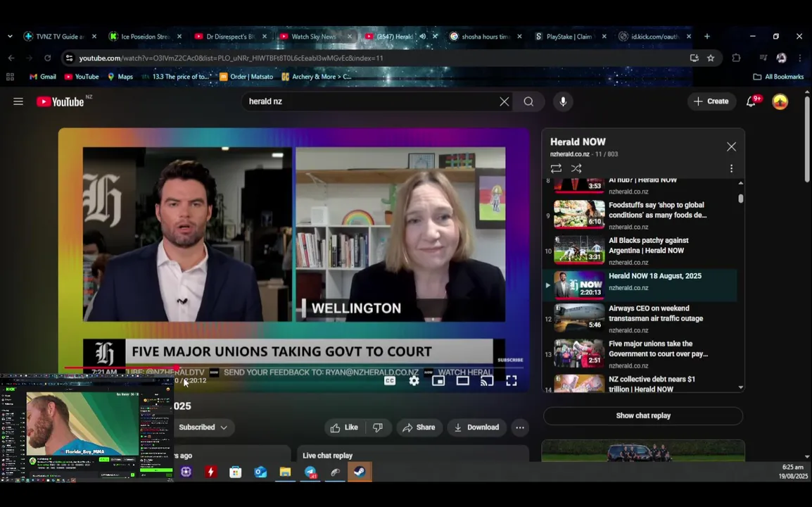Toggle loop on the playlist
This screenshot has height=507, width=812.
(556, 168)
